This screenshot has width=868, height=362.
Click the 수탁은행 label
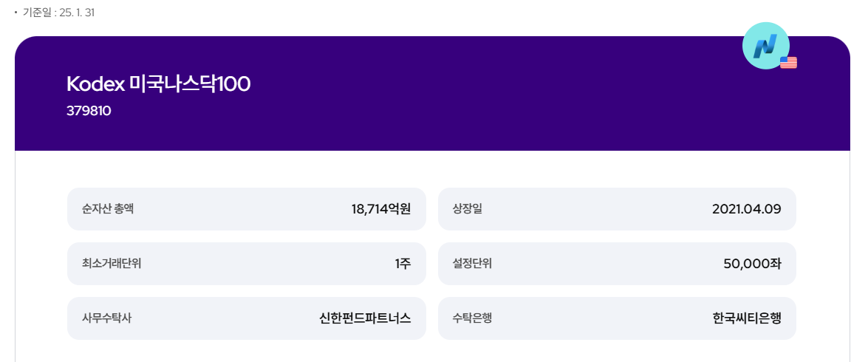[472, 318]
